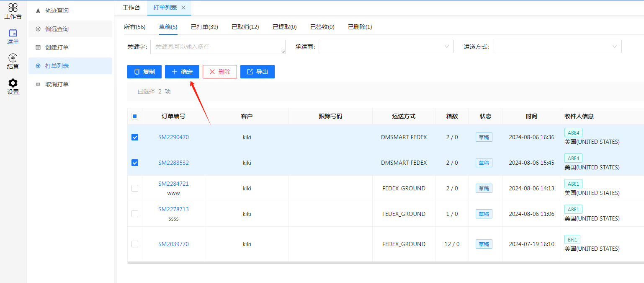The width and height of the screenshot is (644, 283).
Task: Click the ssss note under SM2278713
Action: (x=173, y=218)
